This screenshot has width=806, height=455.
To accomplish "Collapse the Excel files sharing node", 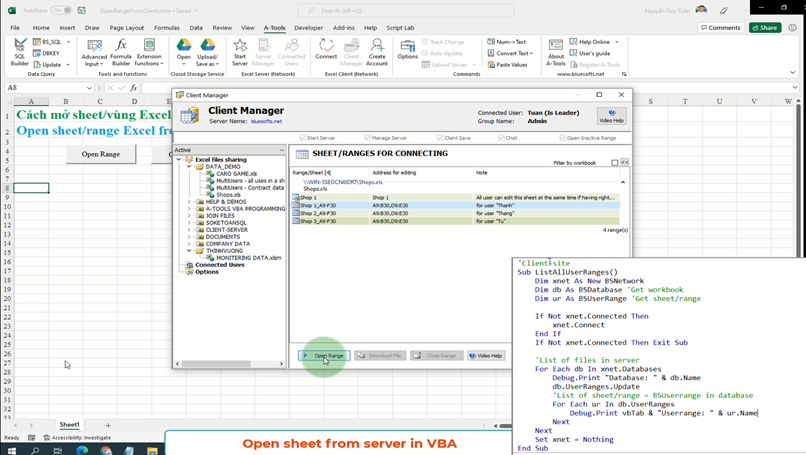I will click(x=178, y=159).
